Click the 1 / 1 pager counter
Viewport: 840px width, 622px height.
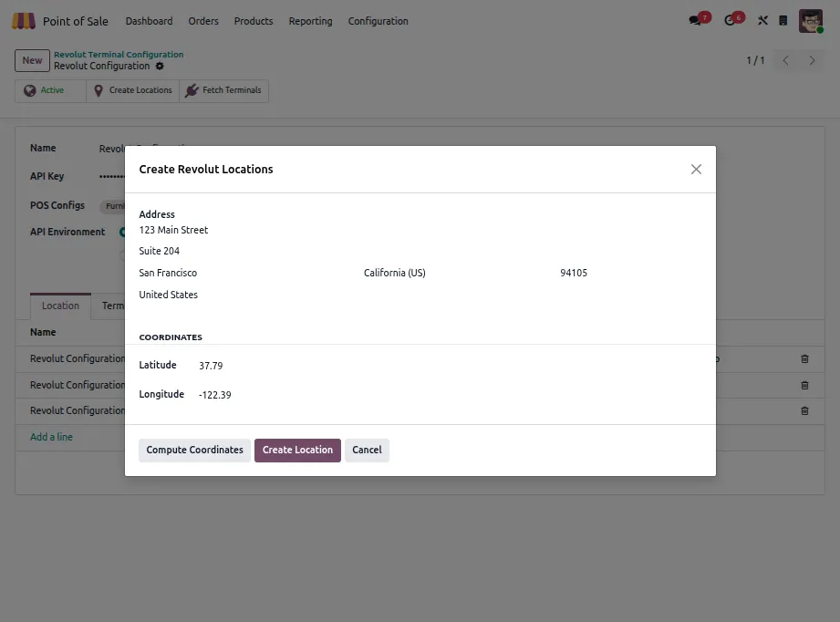(x=755, y=60)
